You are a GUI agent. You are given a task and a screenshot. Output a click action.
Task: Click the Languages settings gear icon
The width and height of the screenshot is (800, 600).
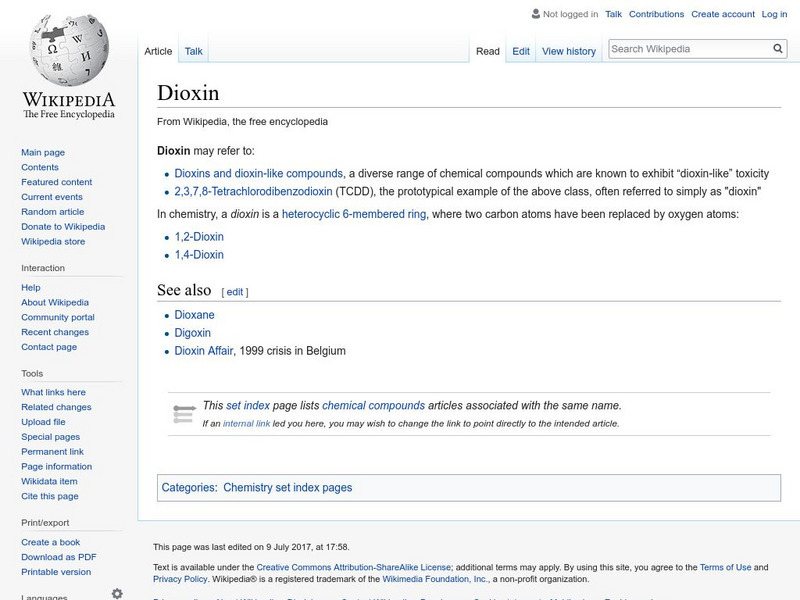pos(117,593)
